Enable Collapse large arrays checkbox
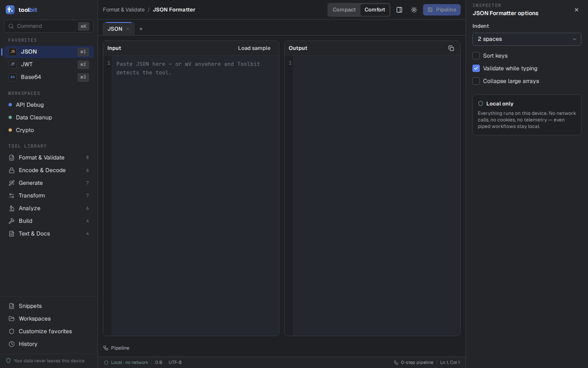The height and width of the screenshot is (368, 588). [476, 81]
